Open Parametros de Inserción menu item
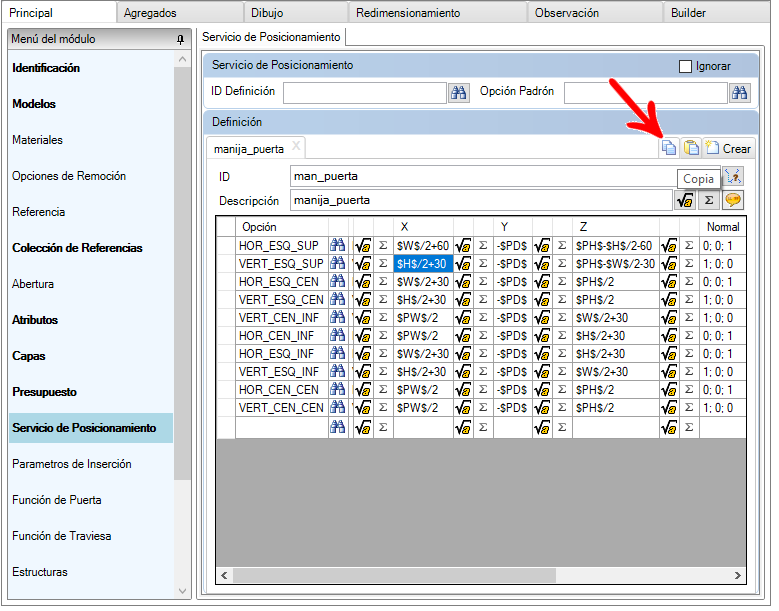The image size is (779, 611). tap(72, 464)
